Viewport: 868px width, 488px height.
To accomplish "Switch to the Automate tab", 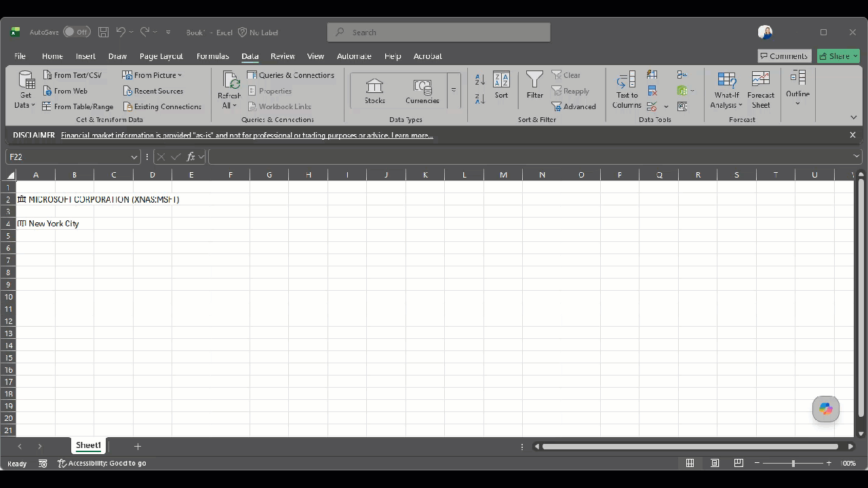I will pos(354,56).
